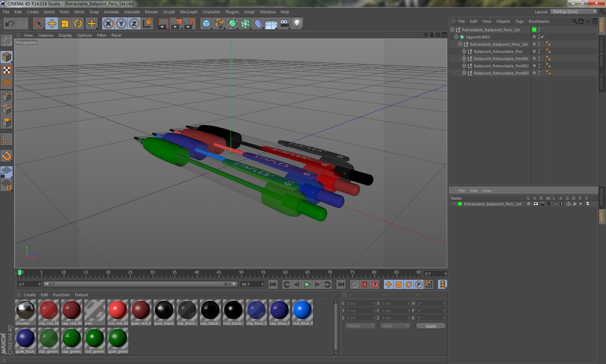Screen dimensions: 606x364
Task: Open the deformer objects icon
Action: click(259, 24)
